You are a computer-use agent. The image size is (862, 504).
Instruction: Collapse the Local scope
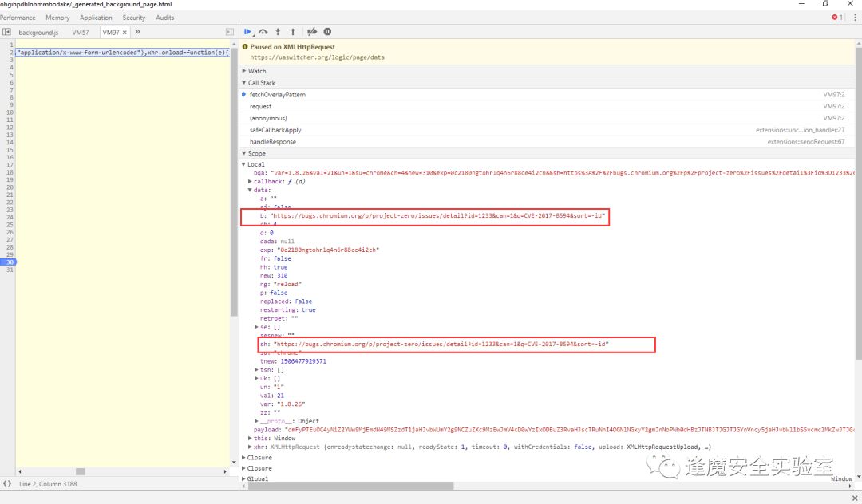click(243, 164)
